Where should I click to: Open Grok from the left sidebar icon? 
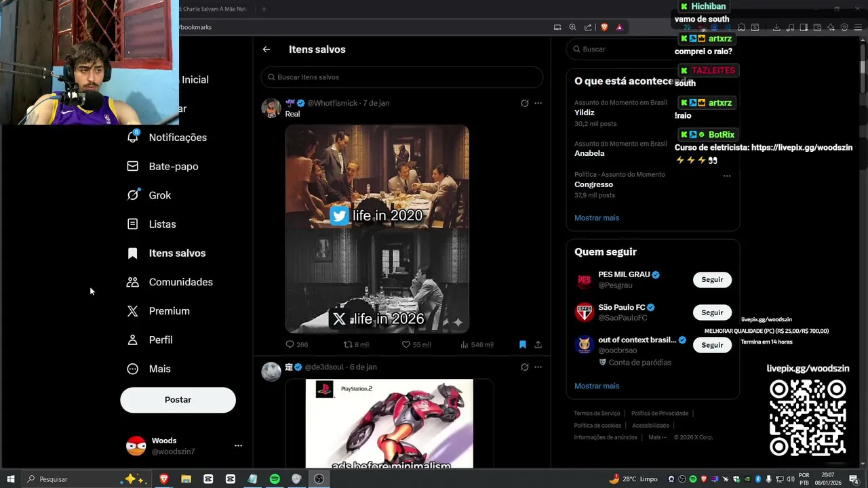pyautogui.click(x=133, y=195)
